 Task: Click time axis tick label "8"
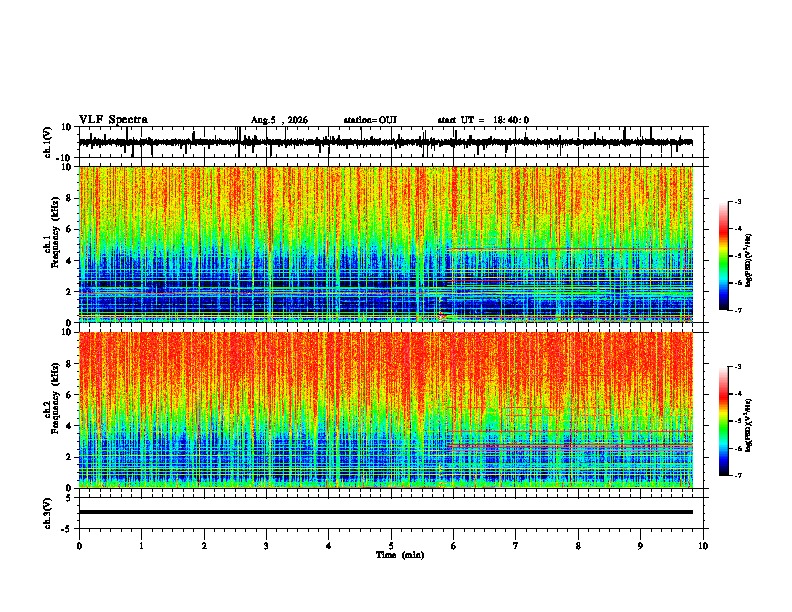tap(578, 546)
